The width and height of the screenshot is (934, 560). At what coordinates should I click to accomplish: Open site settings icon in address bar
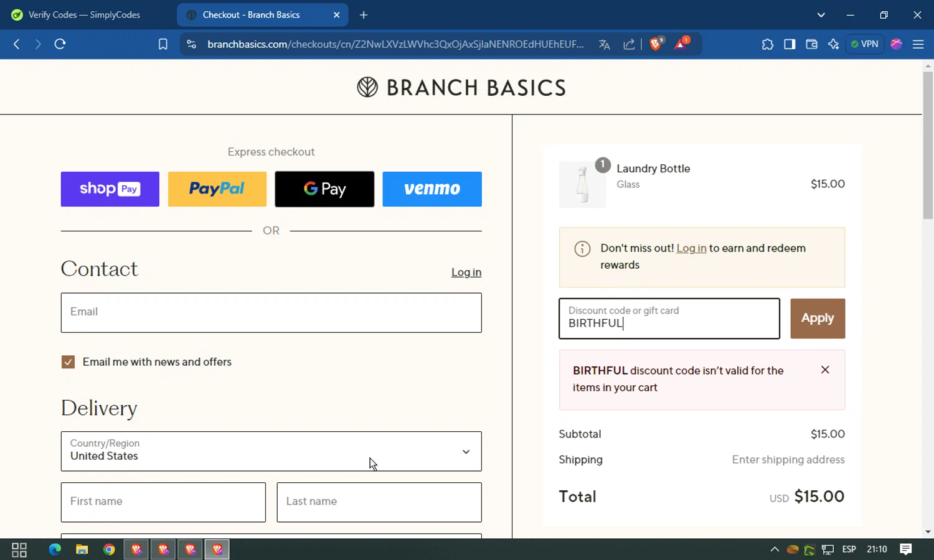pyautogui.click(x=192, y=44)
